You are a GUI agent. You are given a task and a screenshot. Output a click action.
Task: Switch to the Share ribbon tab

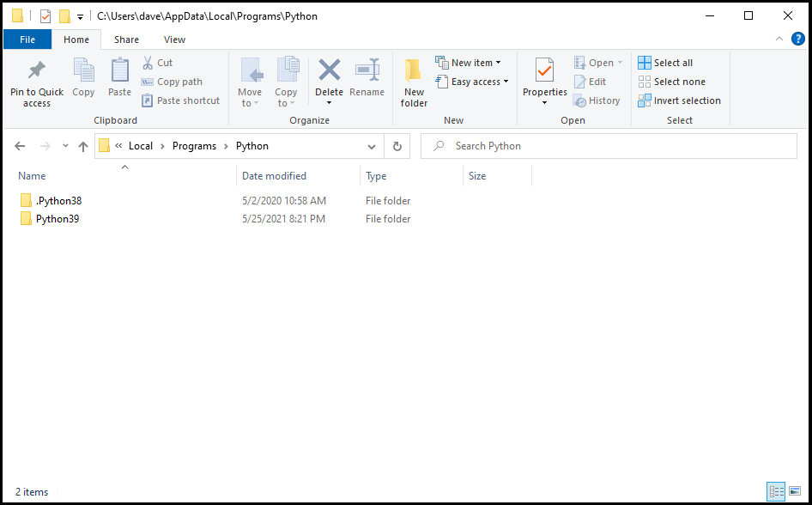coord(126,40)
